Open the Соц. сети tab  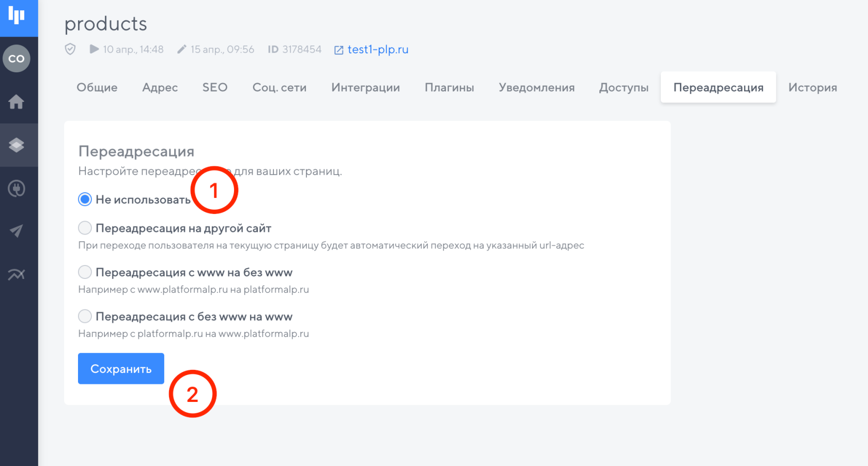tap(280, 87)
